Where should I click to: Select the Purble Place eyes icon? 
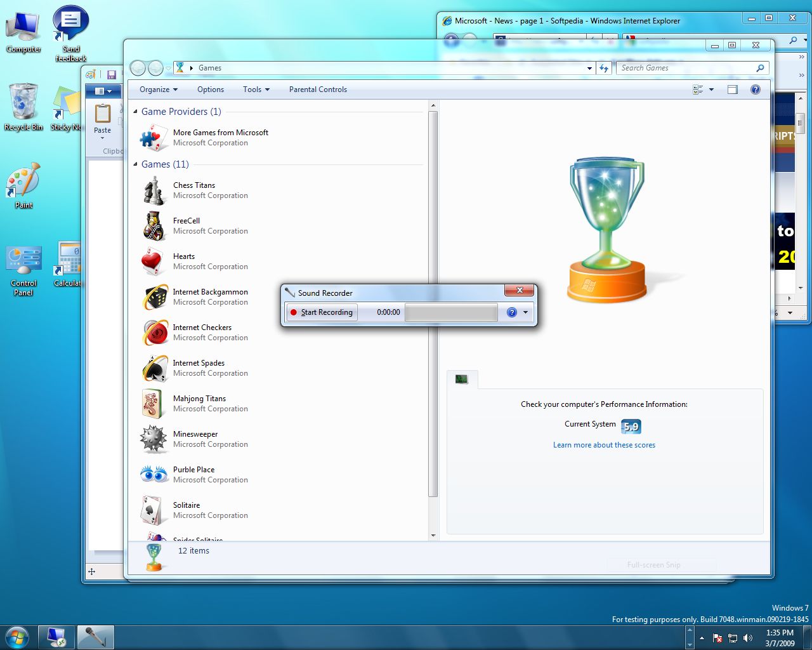[154, 475]
